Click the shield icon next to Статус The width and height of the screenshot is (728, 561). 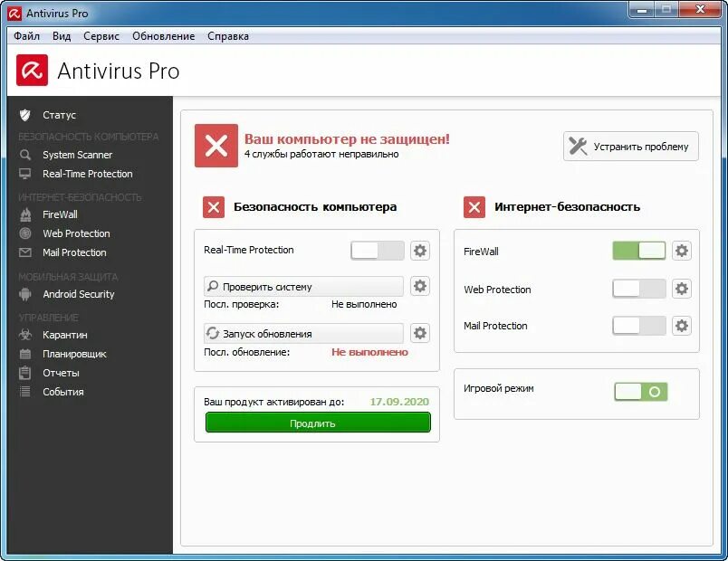tap(25, 115)
